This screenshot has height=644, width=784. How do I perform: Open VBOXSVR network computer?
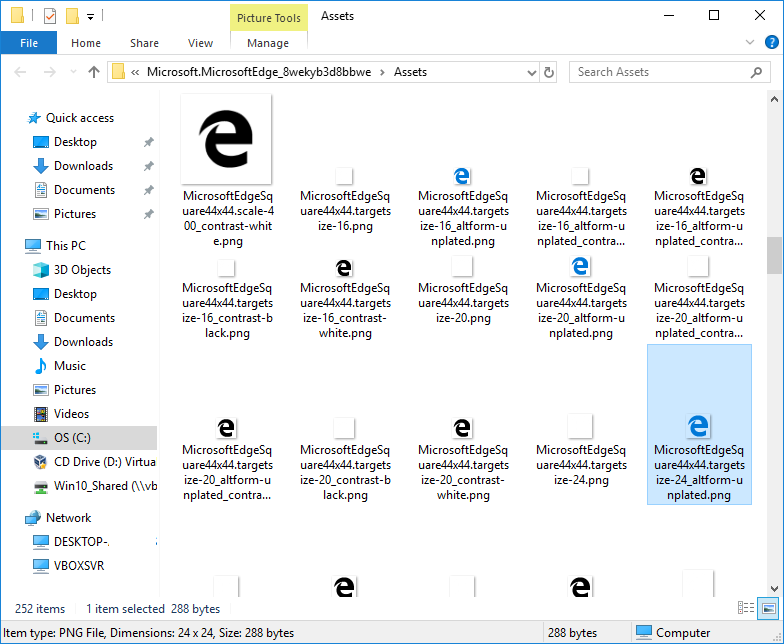point(78,566)
